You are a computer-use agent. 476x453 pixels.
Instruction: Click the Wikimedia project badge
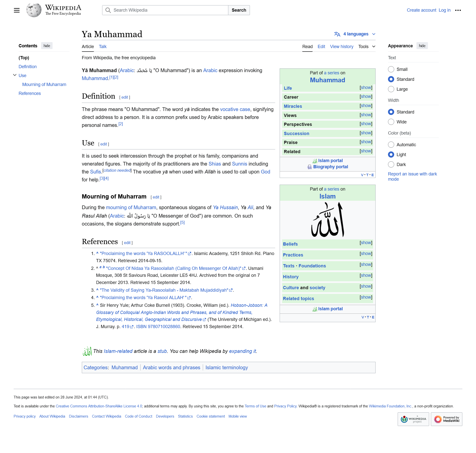click(413, 419)
